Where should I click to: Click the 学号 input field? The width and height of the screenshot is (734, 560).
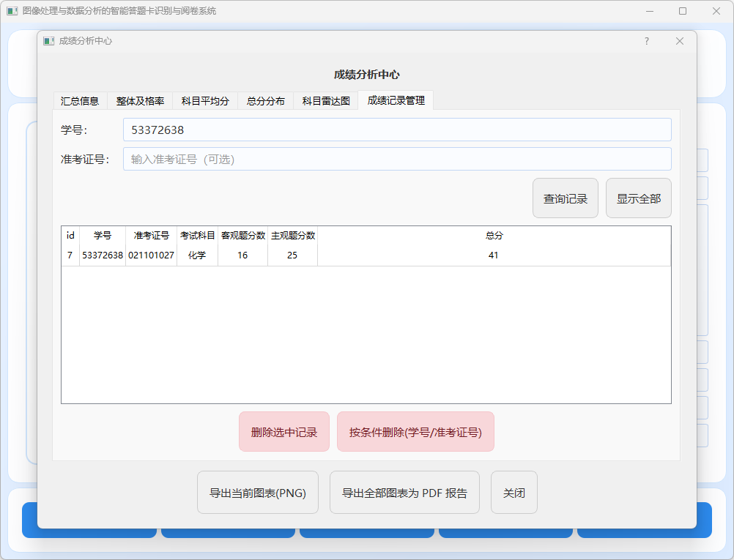click(x=396, y=130)
